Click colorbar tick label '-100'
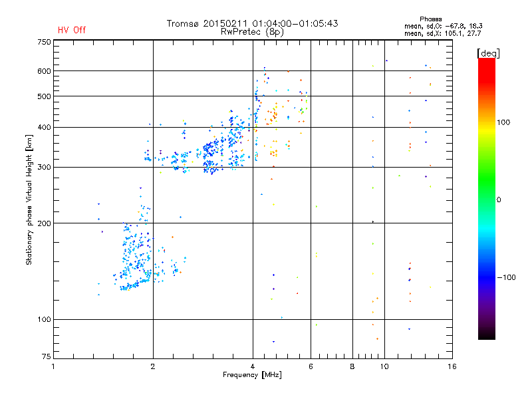This screenshot has width=532, height=399. 506,277
